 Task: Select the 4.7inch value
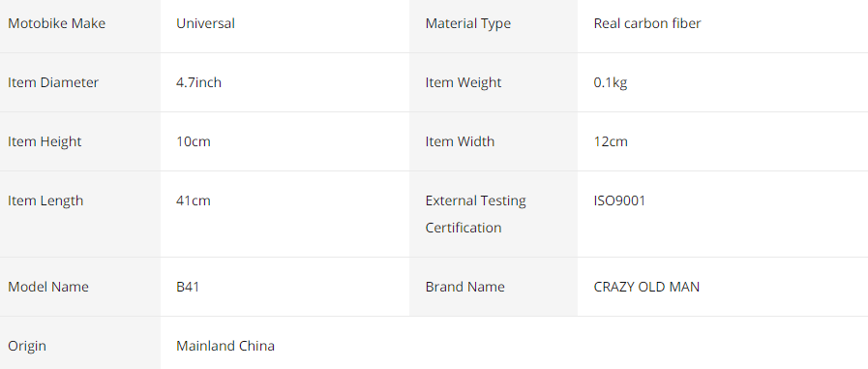tap(198, 82)
